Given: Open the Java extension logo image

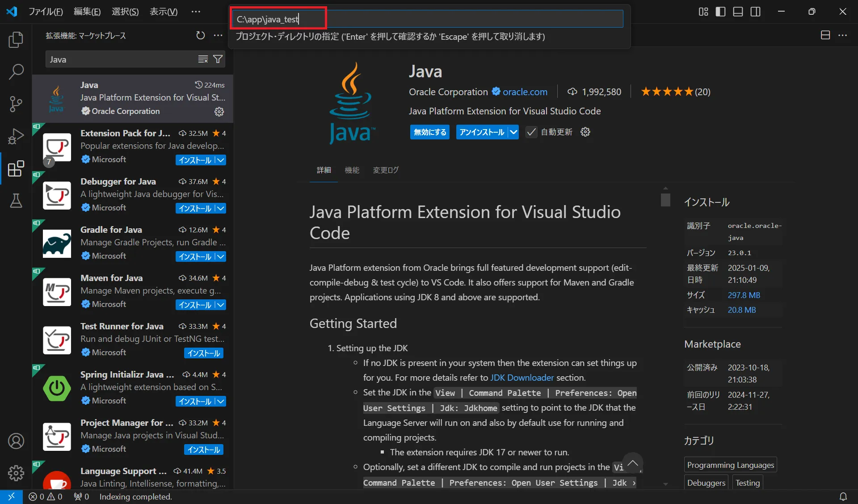Looking at the screenshot, I should [352, 103].
